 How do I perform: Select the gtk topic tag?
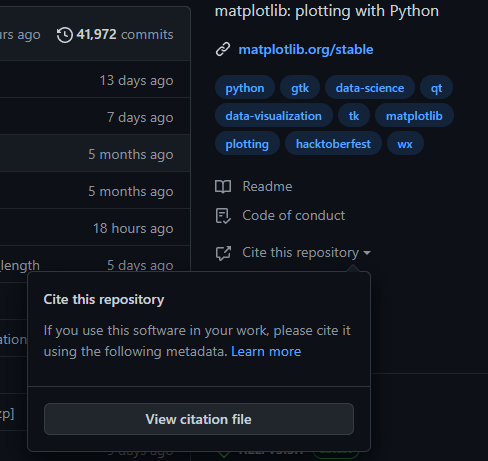pos(300,88)
